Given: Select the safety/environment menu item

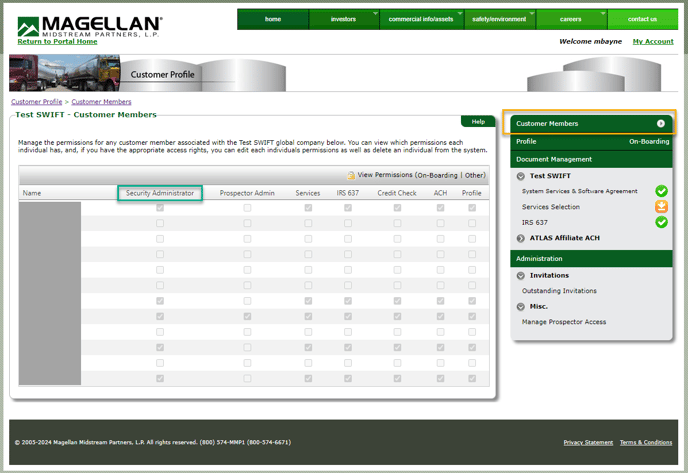Looking at the screenshot, I should pos(499,19).
